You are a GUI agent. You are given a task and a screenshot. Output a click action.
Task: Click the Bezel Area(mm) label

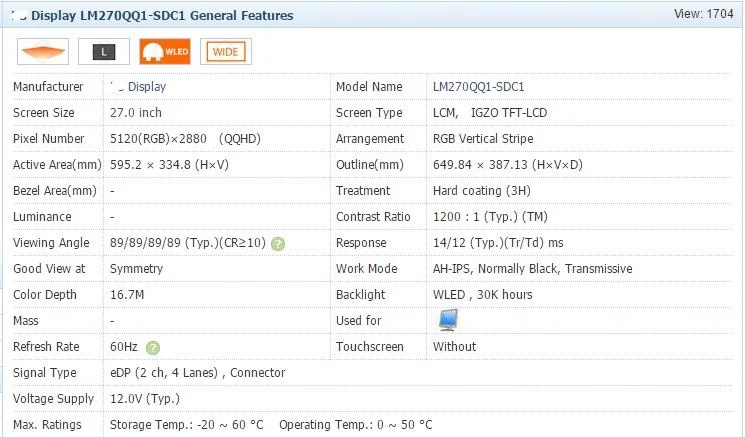pos(55,190)
